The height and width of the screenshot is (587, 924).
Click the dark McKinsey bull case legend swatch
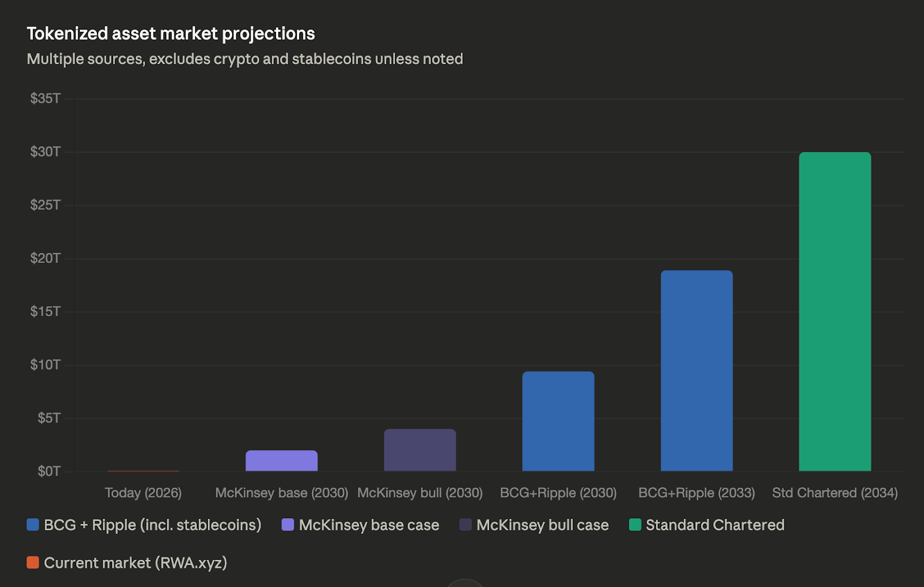tap(465, 525)
